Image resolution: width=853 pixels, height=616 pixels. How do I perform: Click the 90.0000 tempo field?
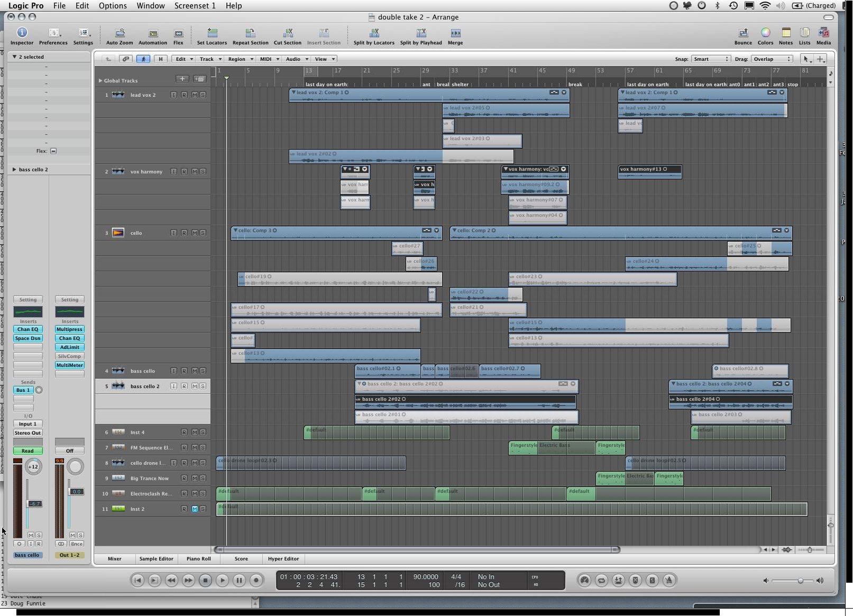[x=425, y=576]
